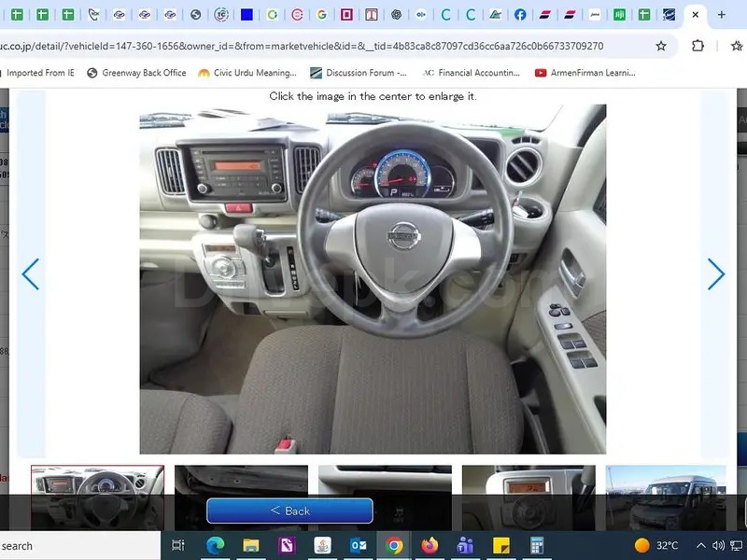The height and width of the screenshot is (560, 747).
Task: Switch to the ChatGPT tab
Action: point(396,15)
